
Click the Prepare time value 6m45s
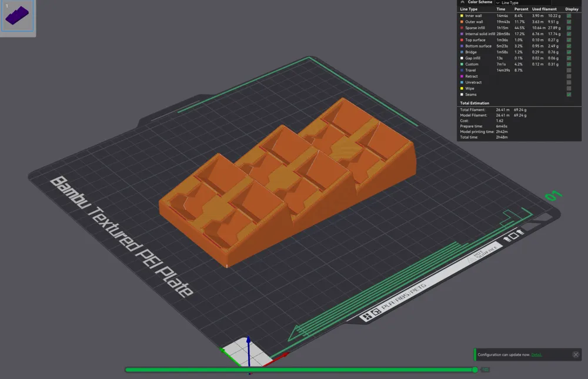[x=502, y=126]
